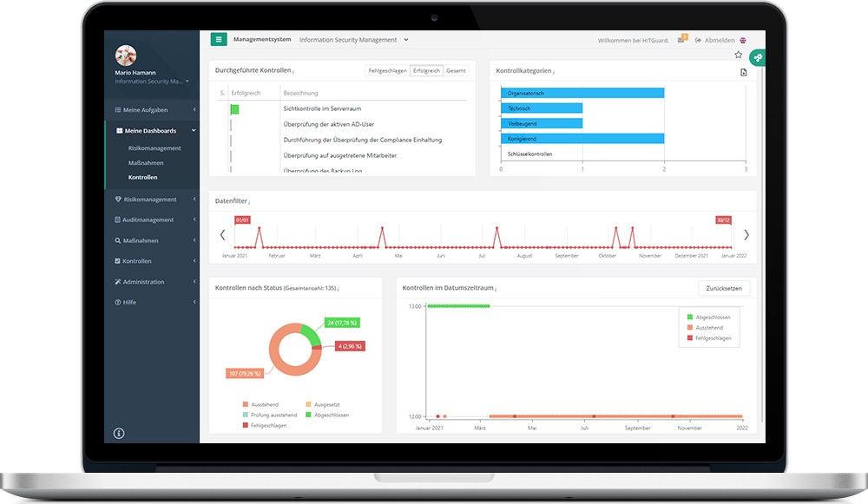
Task: Select the Erfolgreich filter toggle
Action: pyautogui.click(x=426, y=71)
